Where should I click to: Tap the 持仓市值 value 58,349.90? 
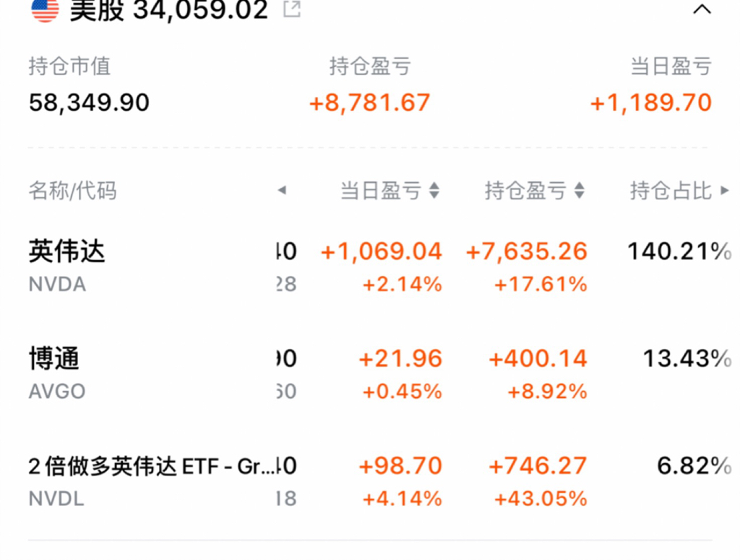(x=89, y=103)
